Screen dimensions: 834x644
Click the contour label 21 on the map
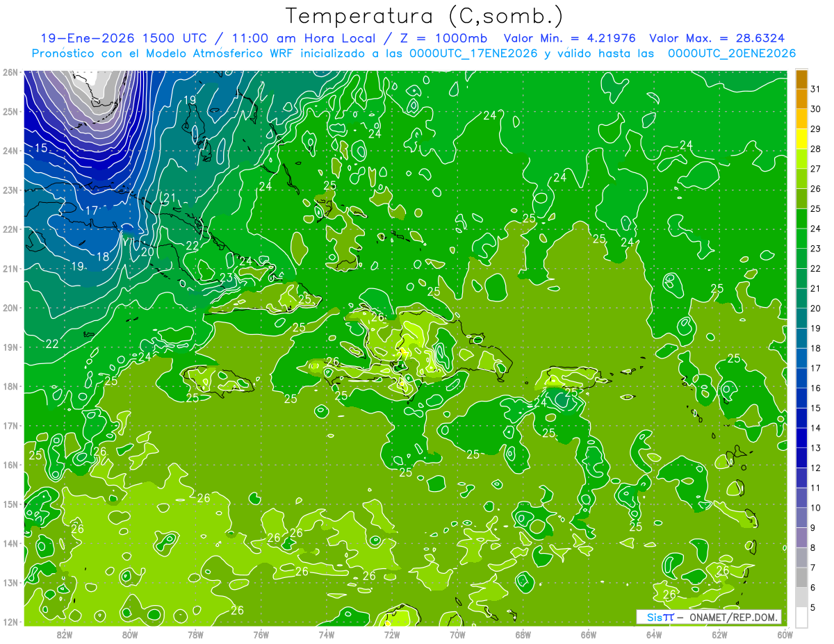click(x=170, y=198)
